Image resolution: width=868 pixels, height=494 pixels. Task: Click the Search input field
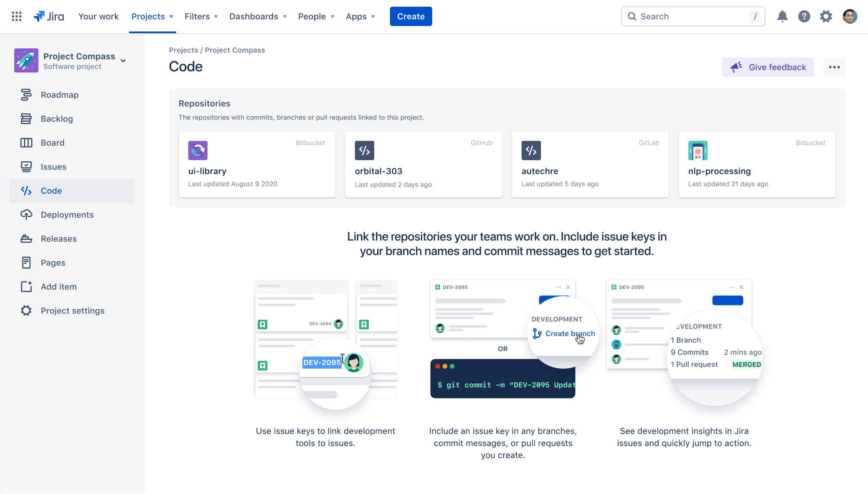coord(693,16)
